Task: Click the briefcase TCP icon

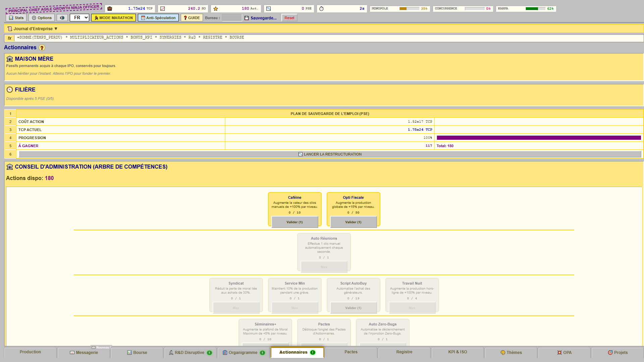Action: (x=110, y=9)
